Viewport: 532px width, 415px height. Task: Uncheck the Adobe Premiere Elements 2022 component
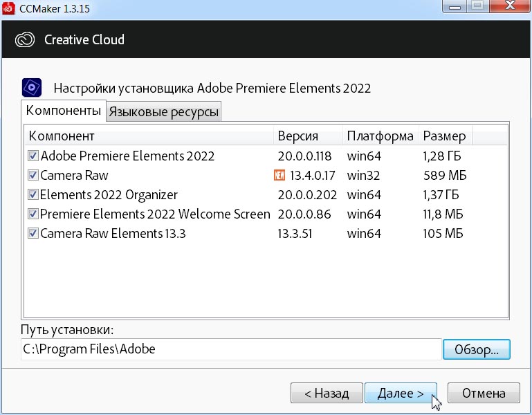pos(33,156)
